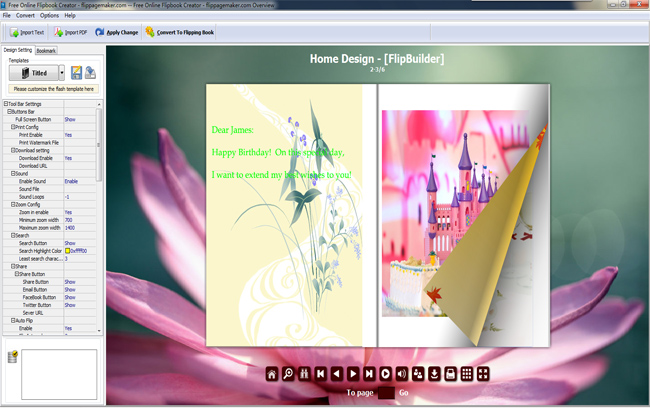Screen dimensions: 650x408
Task: Collapse the Buttons Bar tree node
Action: [x=9, y=112]
